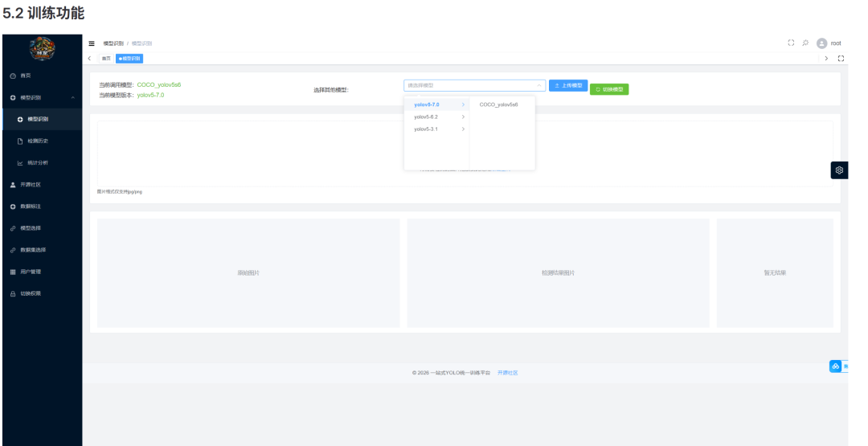Expand the yolov5-3.1 cascader option
Screen dimensions: 868x446
tap(436, 129)
